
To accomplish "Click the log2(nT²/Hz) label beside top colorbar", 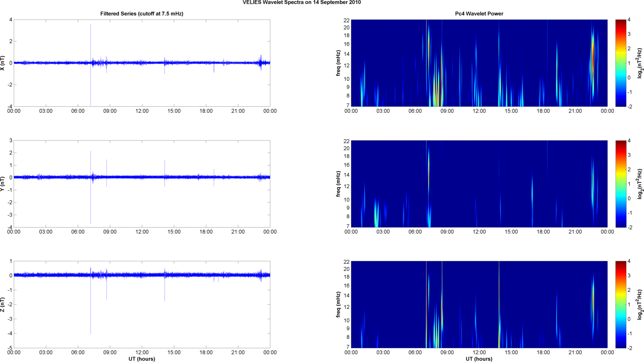I will (640, 63).
